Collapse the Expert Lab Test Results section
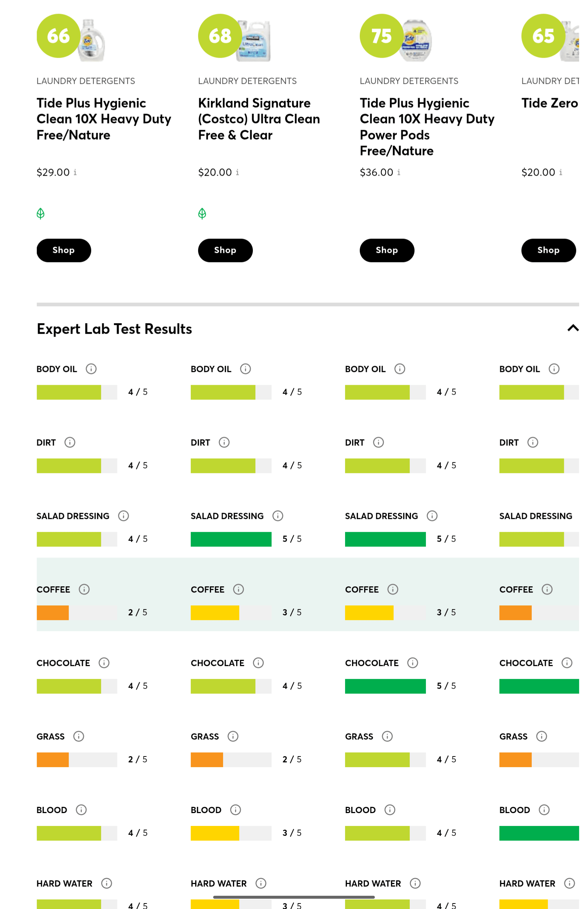588x909 pixels. [x=572, y=328]
